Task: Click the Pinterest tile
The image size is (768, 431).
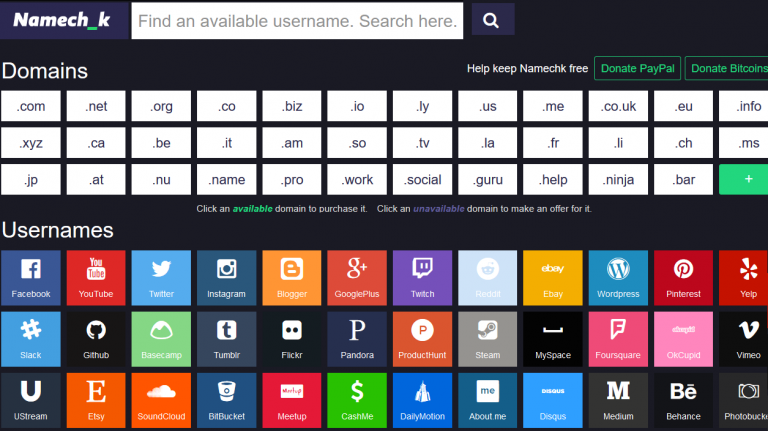Action: click(x=683, y=277)
